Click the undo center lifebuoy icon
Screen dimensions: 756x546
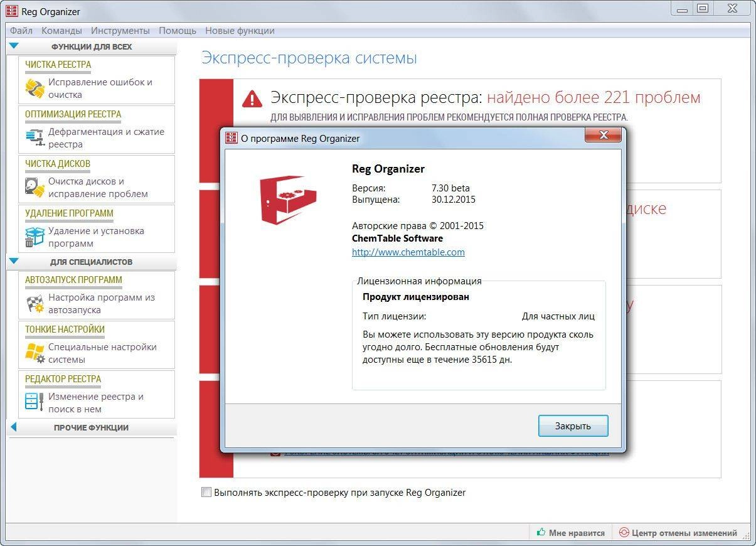coord(624,533)
